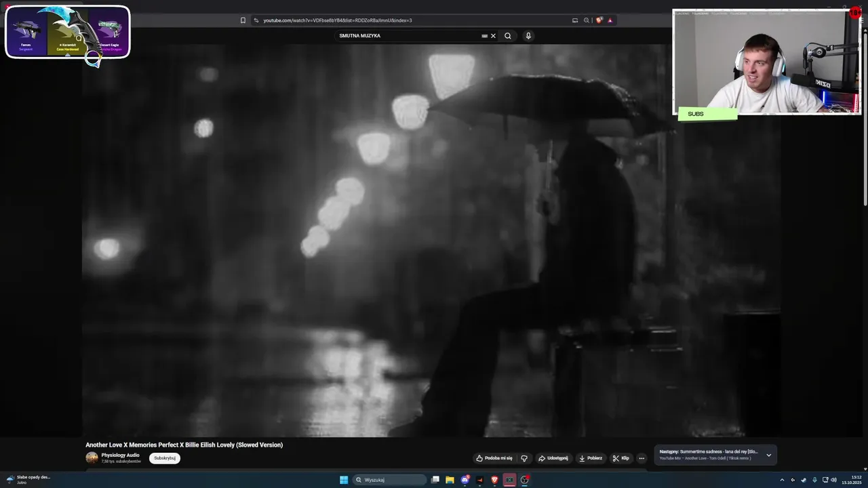Open Brave Rewards triangle icon
Screen dimensions: 868x488
(610, 20)
